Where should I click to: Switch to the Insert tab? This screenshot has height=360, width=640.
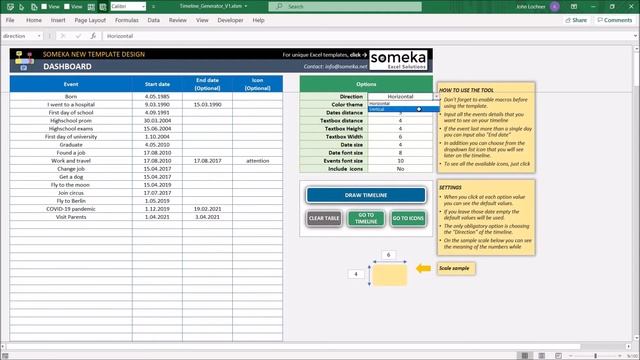click(58, 20)
